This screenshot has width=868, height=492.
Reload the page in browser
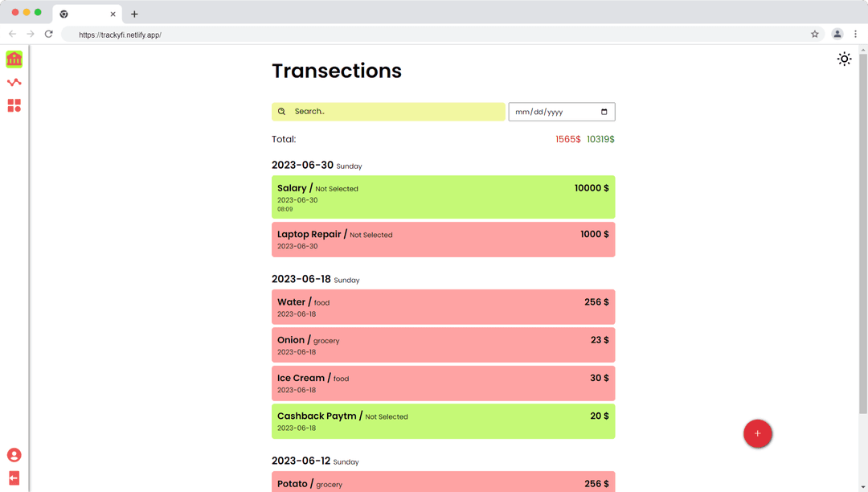tap(49, 35)
